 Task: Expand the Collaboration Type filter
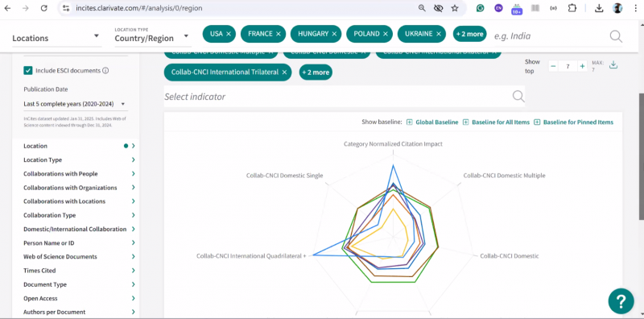(x=79, y=215)
